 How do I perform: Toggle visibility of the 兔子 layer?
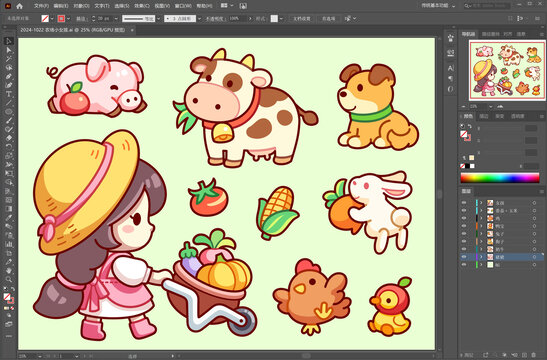464,234
